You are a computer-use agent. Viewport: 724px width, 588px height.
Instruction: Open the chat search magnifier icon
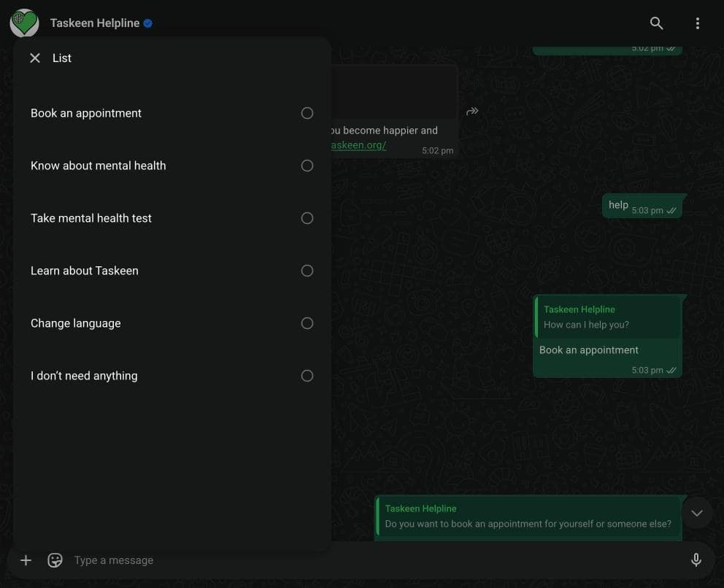point(656,23)
